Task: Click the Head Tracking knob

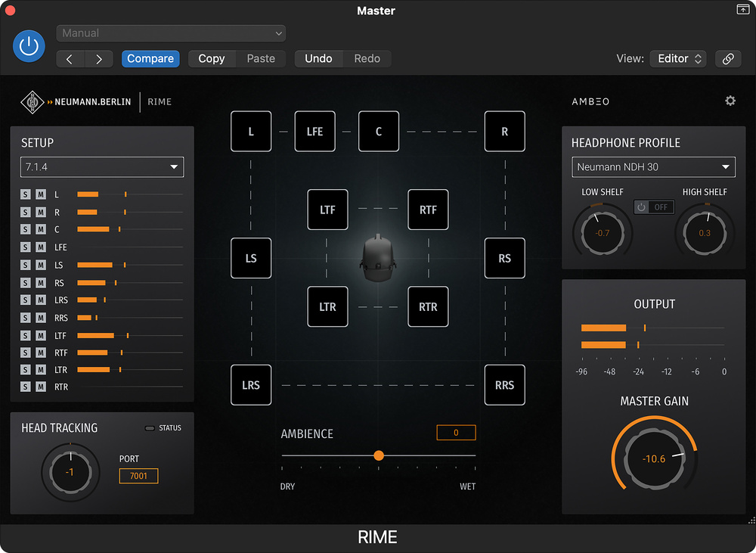Action: point(70,472)
